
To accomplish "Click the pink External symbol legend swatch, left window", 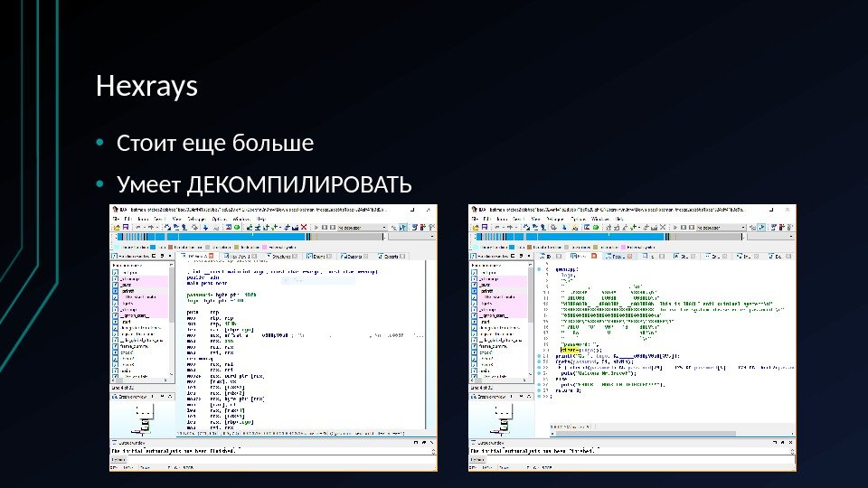I will (265, 248).
